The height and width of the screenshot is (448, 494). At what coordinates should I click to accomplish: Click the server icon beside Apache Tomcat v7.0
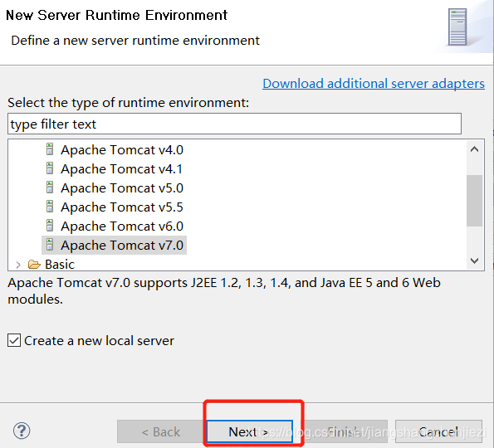point(50,245)
